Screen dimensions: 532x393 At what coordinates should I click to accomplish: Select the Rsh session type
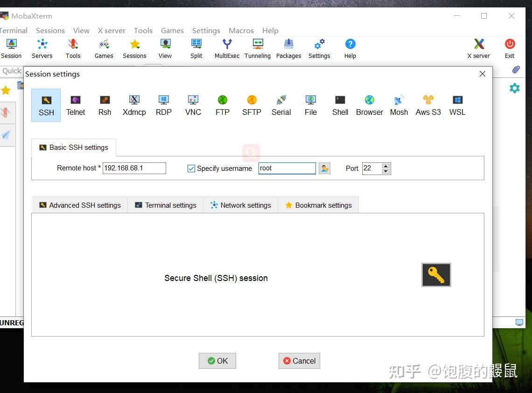click(x=105, y=105)
